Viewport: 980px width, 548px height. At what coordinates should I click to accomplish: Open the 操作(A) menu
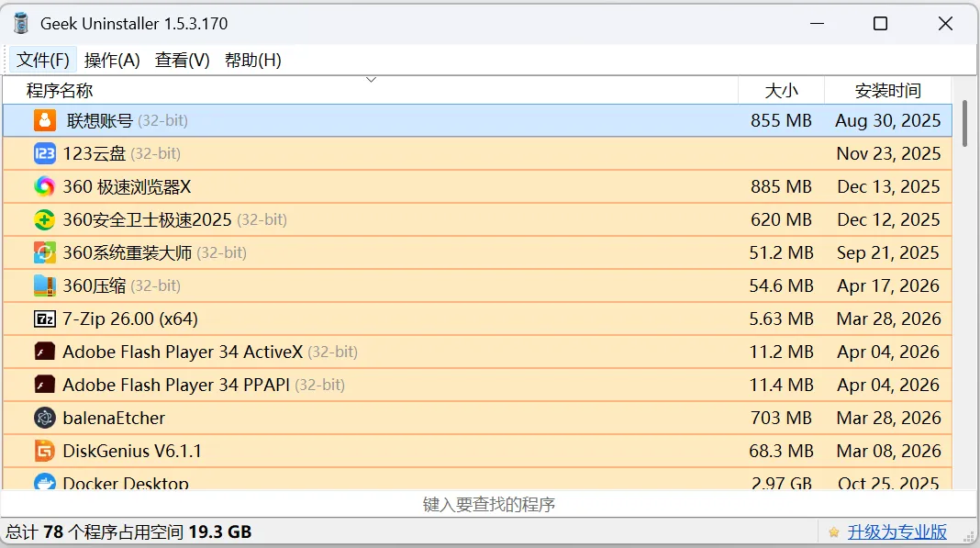112,60
